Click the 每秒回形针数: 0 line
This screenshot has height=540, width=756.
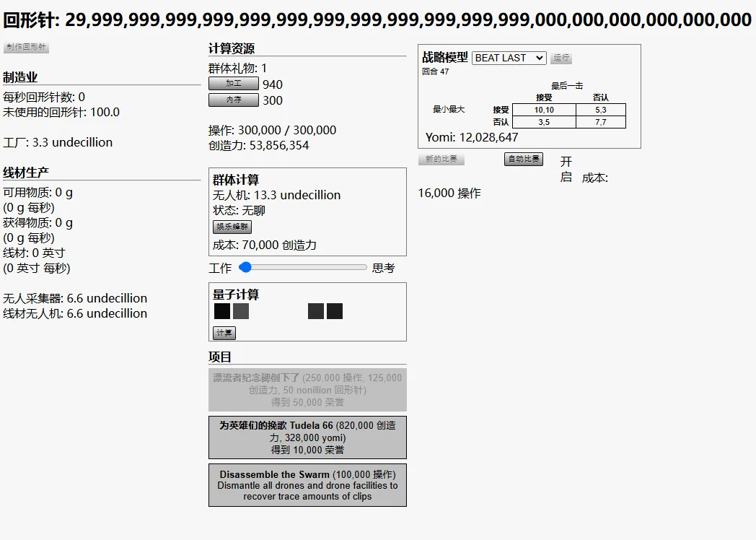coord(44,97)
